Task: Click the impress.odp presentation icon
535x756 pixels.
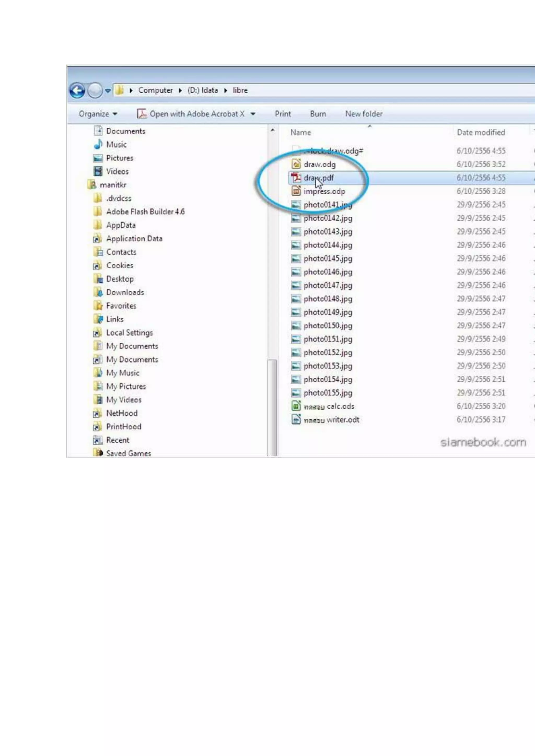Action: (296, 191)
